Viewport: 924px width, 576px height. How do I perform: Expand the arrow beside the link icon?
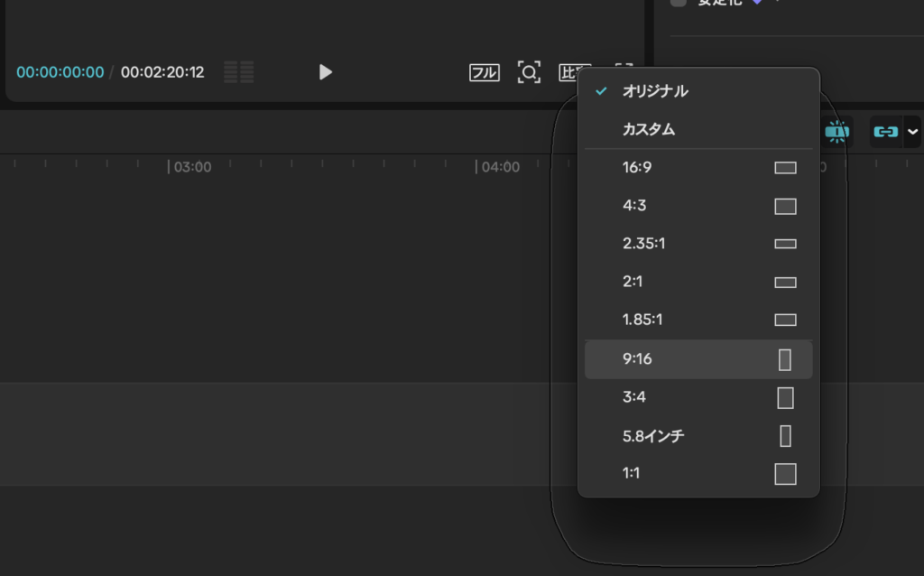(913, 132)
